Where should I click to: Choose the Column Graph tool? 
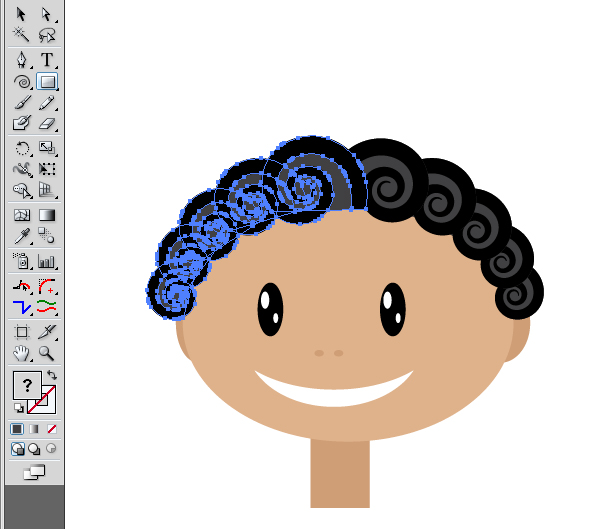point(47,261)
